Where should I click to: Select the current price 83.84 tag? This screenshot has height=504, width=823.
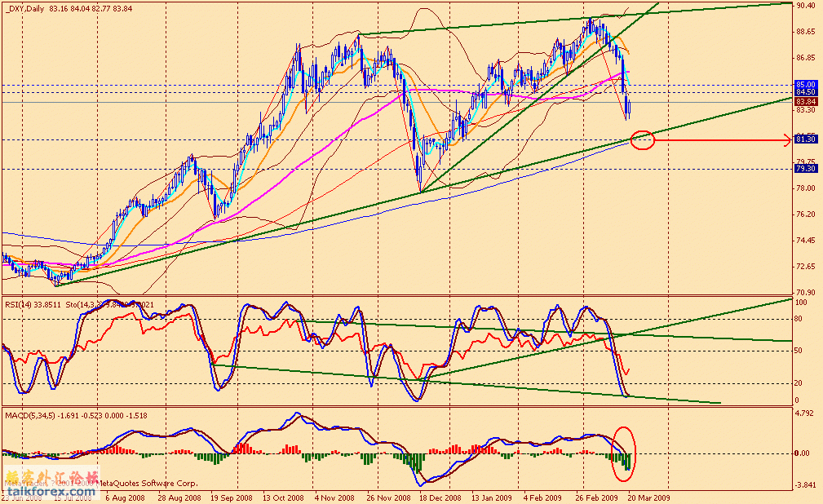(806, 101)
